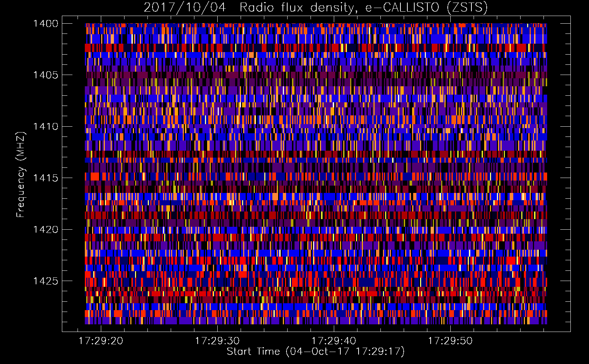This screenshot has width=589, height=364.
Task: Click the date 2017/10/04 in the title
Action: (x=185, y=8)
